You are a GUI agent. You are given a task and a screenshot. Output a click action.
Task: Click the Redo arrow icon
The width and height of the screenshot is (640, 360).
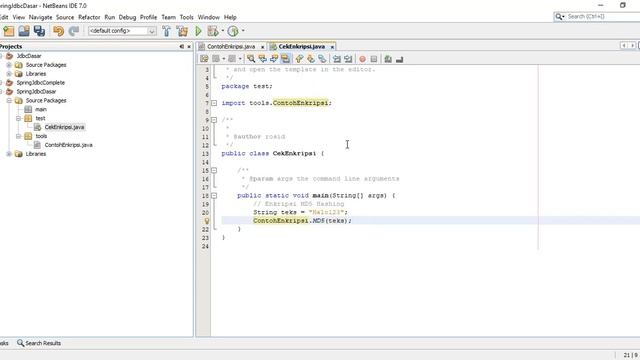pos(73,31)
